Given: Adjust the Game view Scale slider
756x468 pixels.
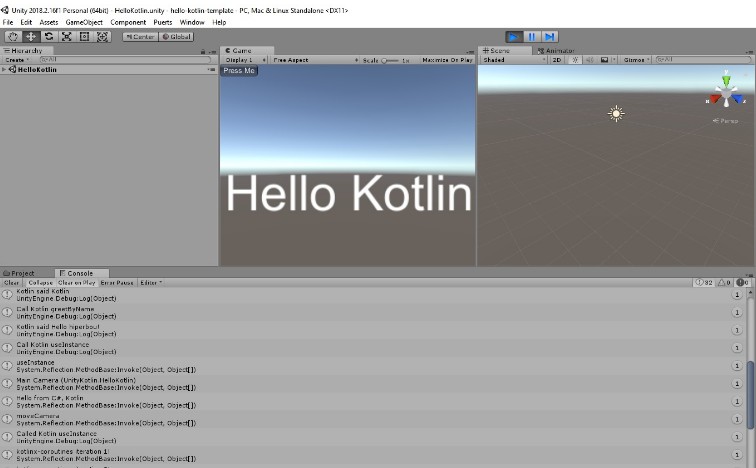Looking at the screenshot, I should (390, 61).
